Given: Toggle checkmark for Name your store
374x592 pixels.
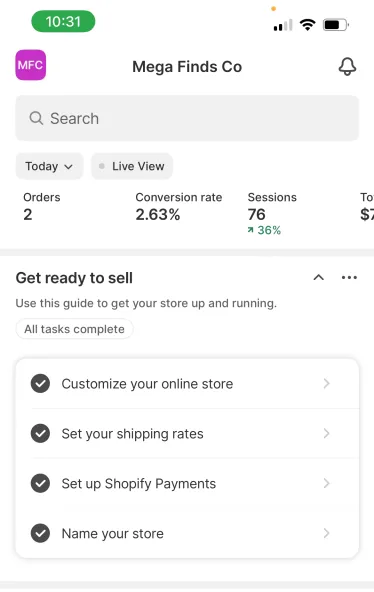Looking at the screenshot, I should (40, 533).
